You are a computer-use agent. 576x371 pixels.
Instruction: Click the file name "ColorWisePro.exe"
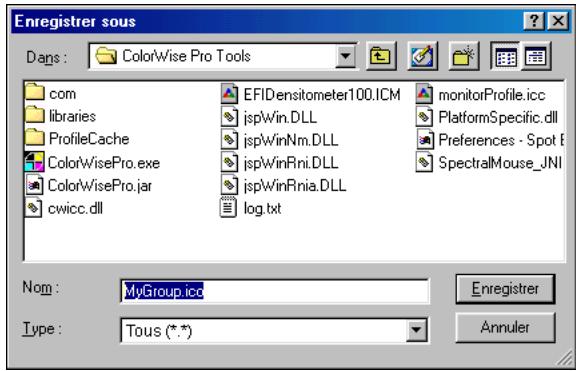tap(104, 163)
